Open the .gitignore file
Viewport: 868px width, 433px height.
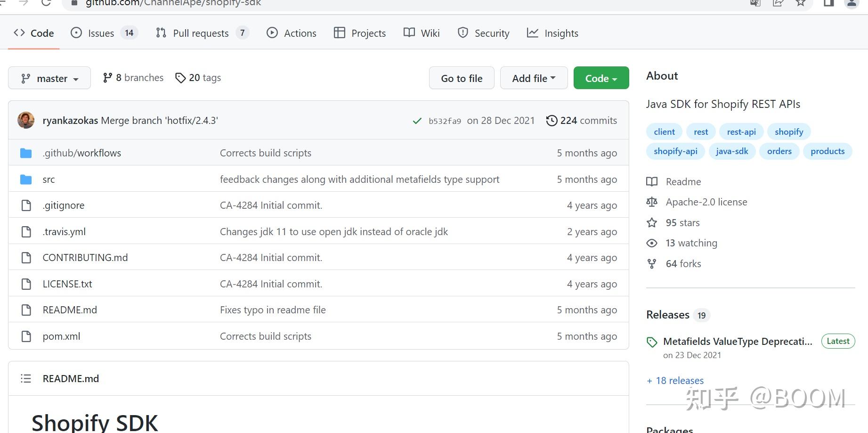(64, 205)
